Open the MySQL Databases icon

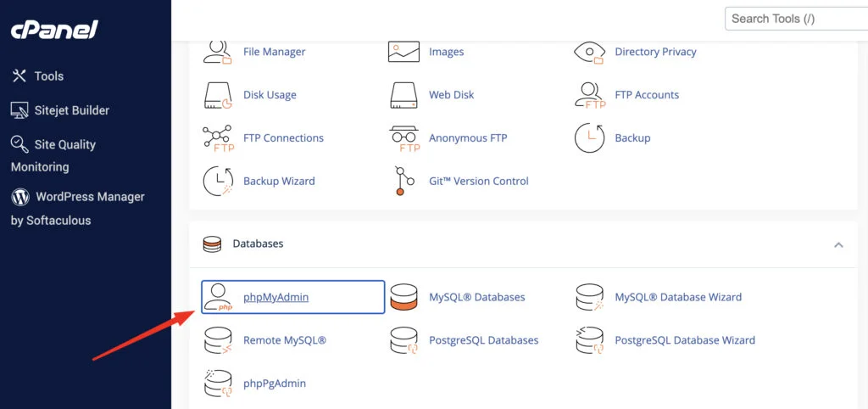click(x=404, y=298)
